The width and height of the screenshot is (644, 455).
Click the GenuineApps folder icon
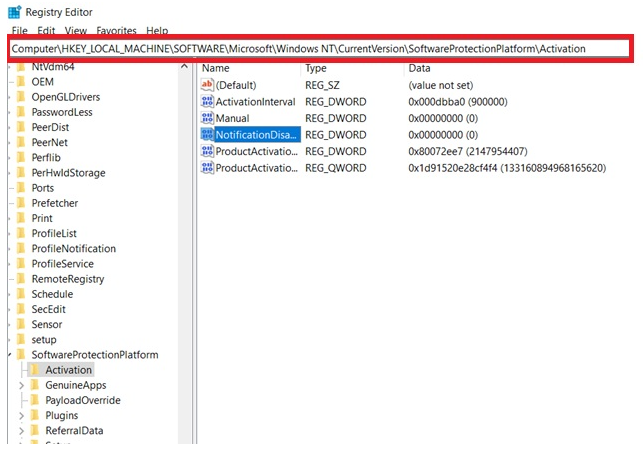[x=35, y=385]
